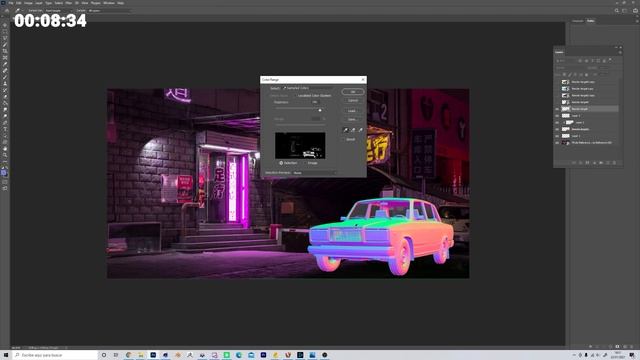Select the Rectangular Marquee tool

pos(5,31)
